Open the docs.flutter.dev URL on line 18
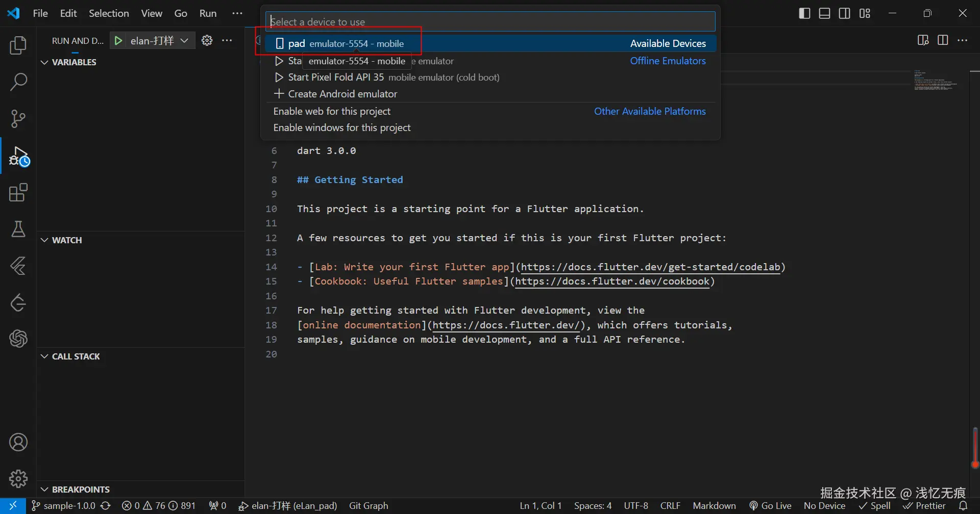The width and height of the screenshot is (980, 514). click(x=506, y=325)
